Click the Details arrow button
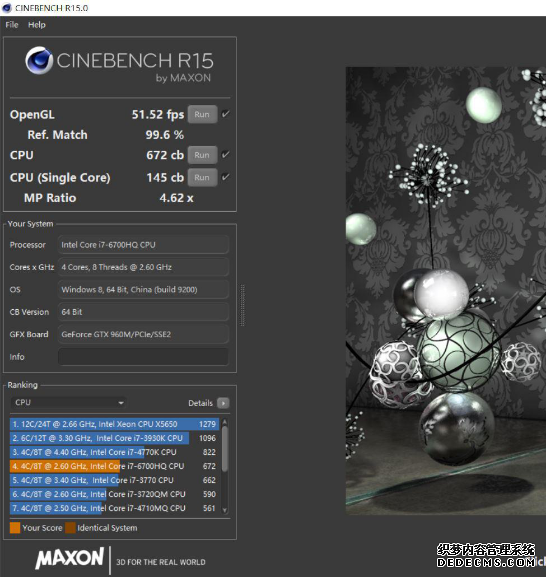This screenshot has height=577, width=546. pos(223,403)
